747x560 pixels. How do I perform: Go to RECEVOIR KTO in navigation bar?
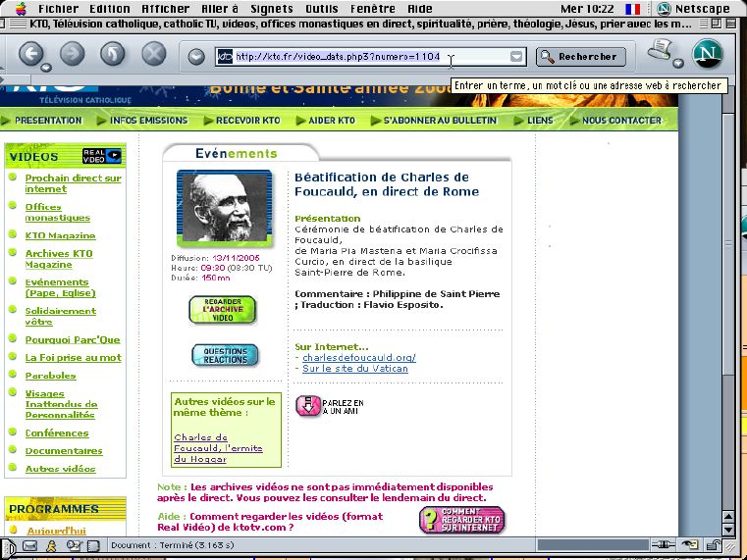point(247,121)
